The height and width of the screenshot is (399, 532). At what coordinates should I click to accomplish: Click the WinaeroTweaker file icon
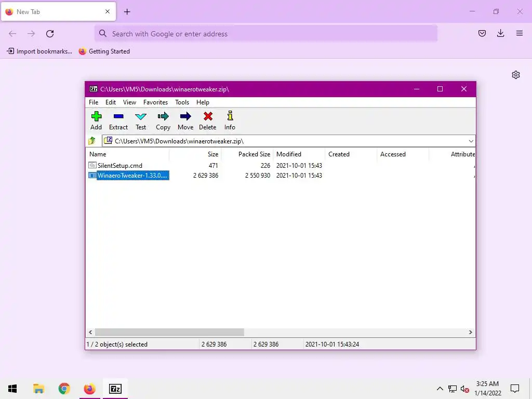coord(92,176)
